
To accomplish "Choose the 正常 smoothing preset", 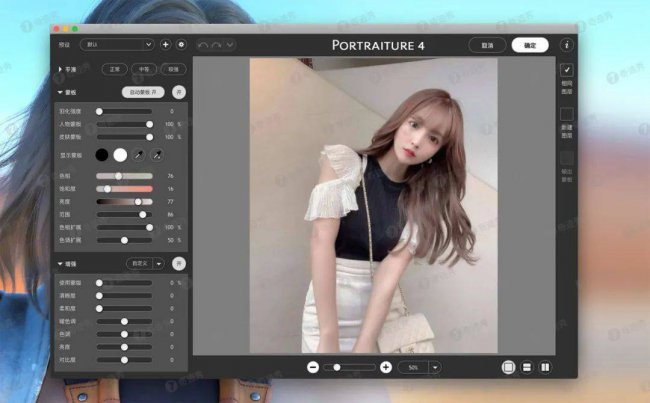I will [x=114, y=69].
